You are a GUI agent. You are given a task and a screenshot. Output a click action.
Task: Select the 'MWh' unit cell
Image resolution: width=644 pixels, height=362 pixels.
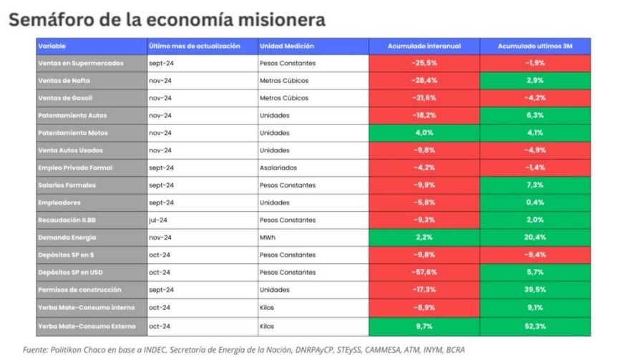tap(268, 238)
